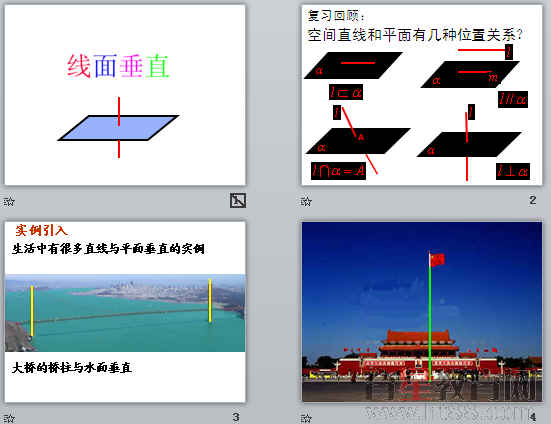Click the animation star icon under slide 3

point(9,418)
